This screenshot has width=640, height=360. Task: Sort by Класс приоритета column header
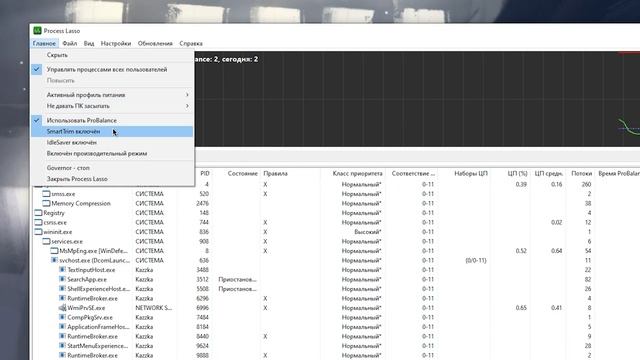(x=357, y=173)
